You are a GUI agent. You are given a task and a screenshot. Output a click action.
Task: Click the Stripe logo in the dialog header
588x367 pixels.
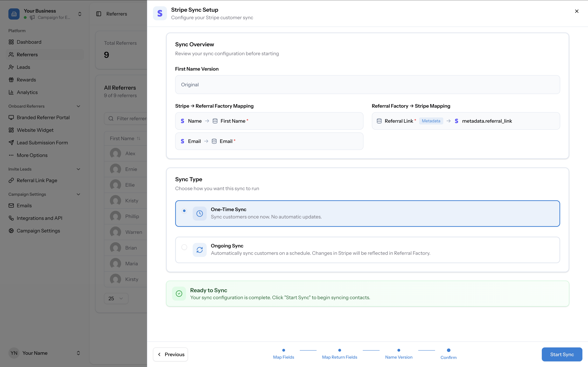[160, 13]
